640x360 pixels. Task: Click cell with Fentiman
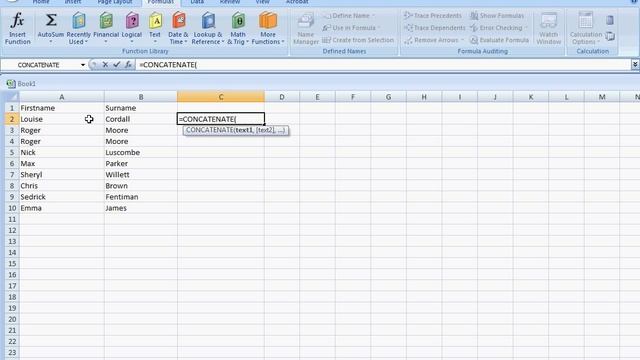pos(141,197)
